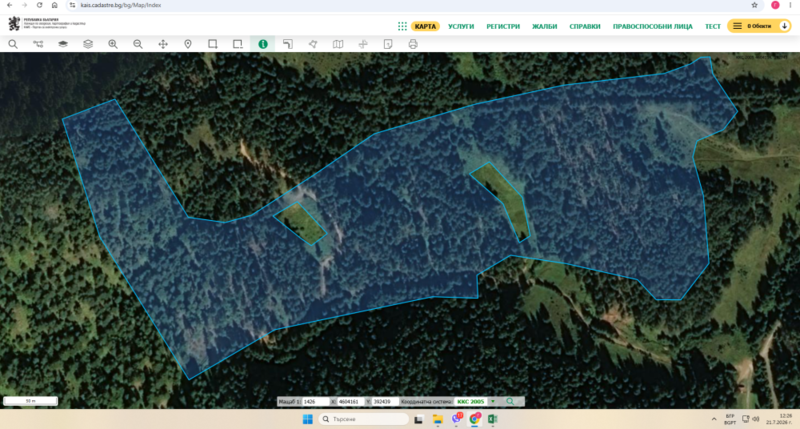800x429 pixels.
Task: Click the Windows taskbar search box
Action: [x=364, y=419]
